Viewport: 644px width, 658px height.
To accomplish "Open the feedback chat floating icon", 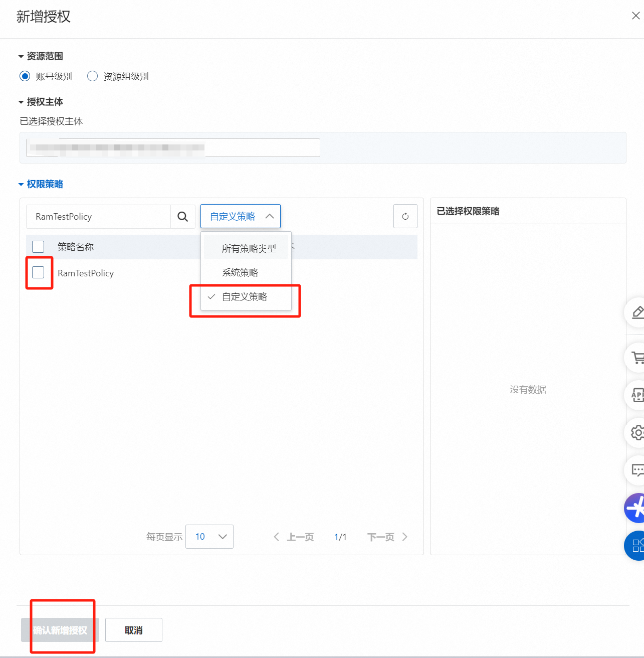I will click(636, 470).
